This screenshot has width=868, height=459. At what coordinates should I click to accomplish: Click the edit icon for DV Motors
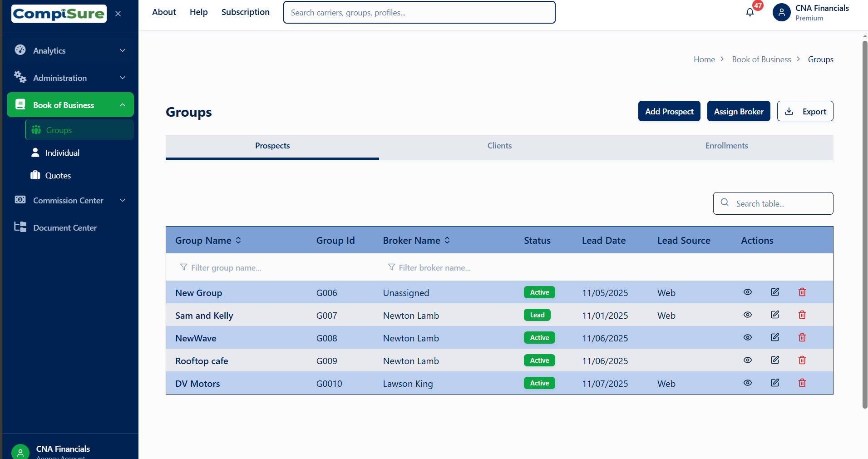pyautogui.click(x=775, y=383)
